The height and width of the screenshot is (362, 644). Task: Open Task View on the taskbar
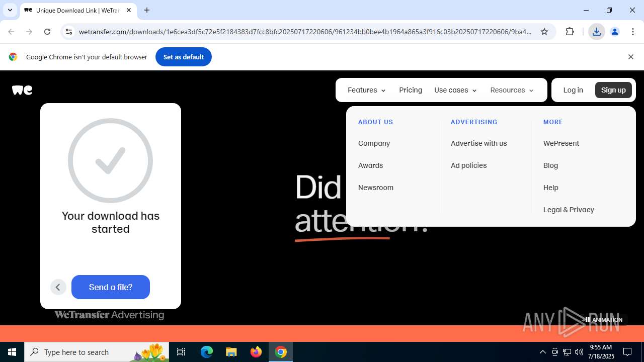[181, 352]
